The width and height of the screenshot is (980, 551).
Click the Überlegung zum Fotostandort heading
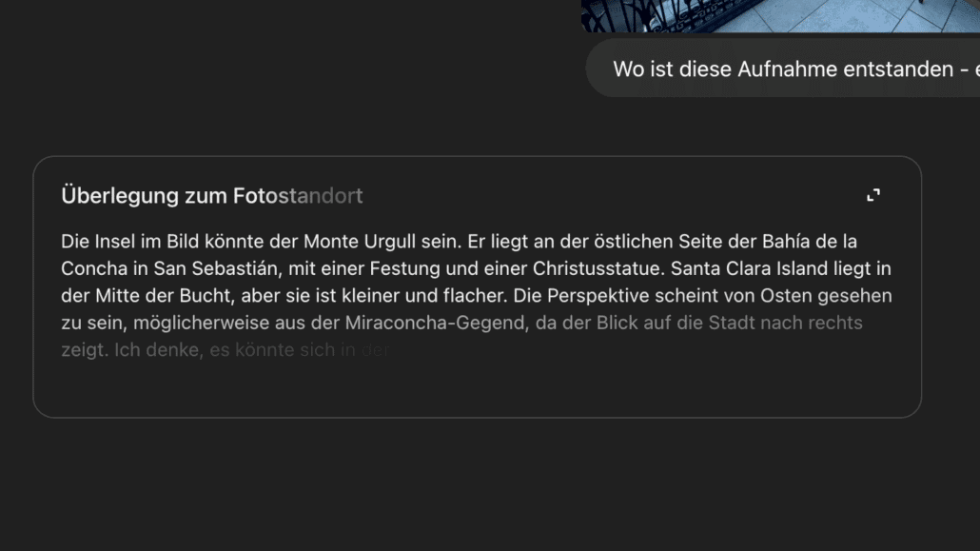(x=212, y=195)
